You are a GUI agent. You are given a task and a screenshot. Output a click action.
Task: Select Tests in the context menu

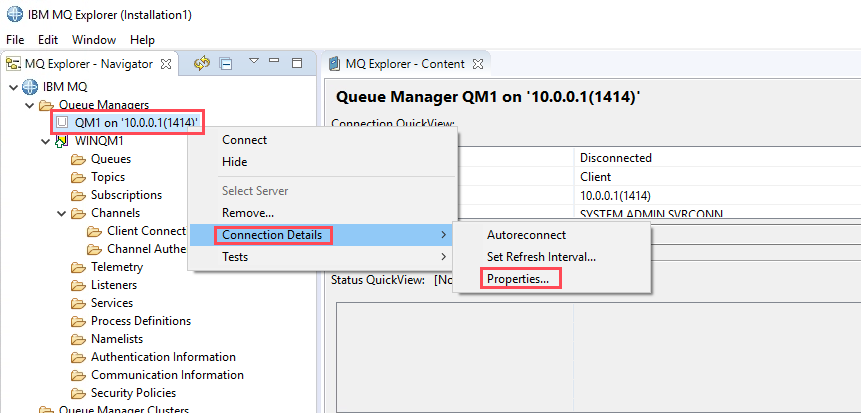[x=235, y=256]
